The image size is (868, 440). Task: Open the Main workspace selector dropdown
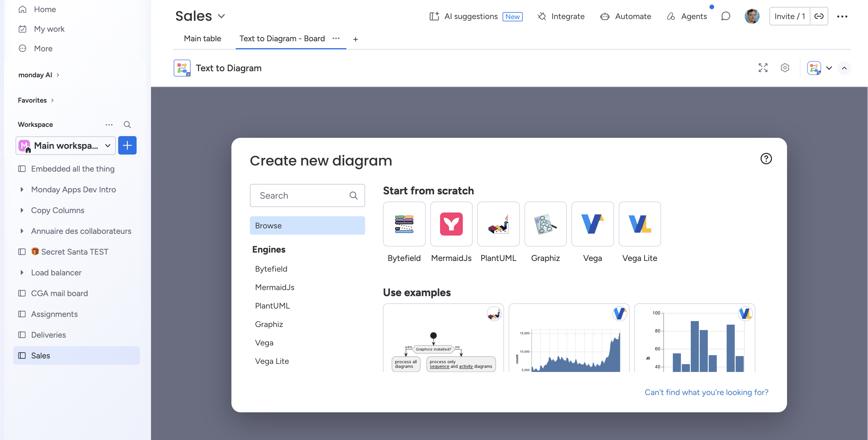click(x=66, y=145)
